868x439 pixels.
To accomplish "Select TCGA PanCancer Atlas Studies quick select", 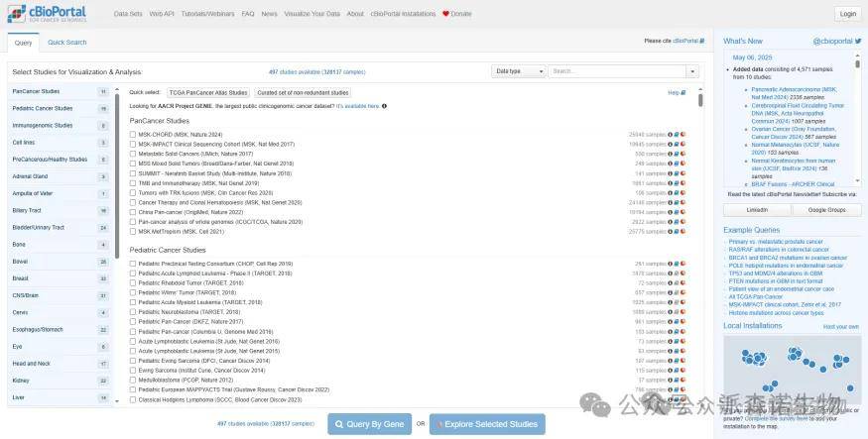I will pos(207,92).
